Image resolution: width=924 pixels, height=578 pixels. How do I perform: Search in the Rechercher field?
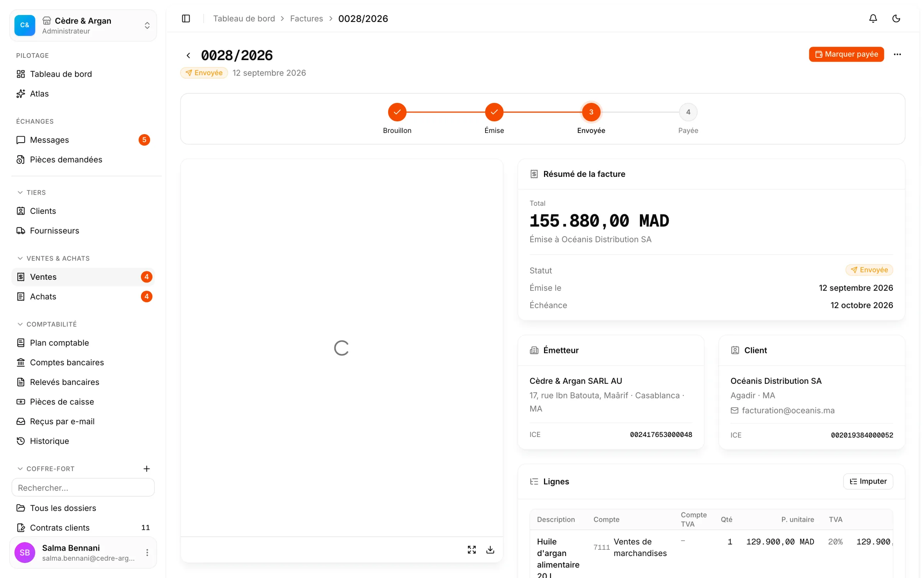(83, 488)
